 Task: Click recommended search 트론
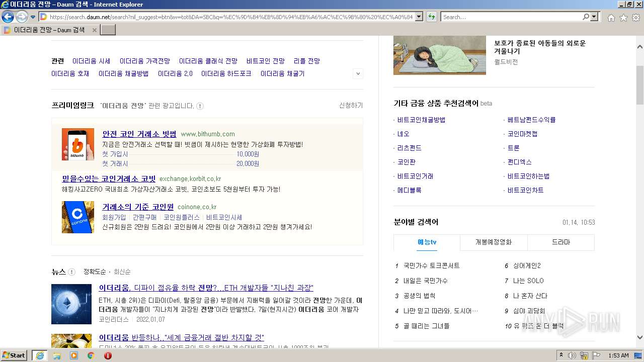point(514,148)
